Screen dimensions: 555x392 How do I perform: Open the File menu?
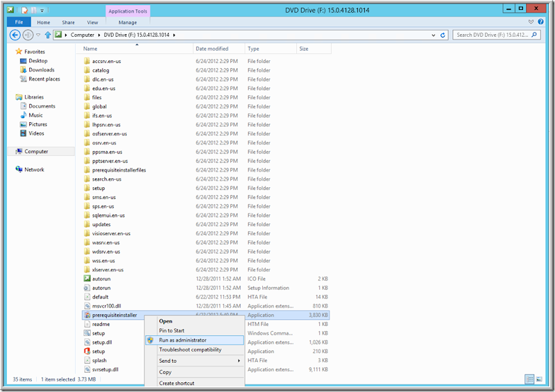point(19,22)
